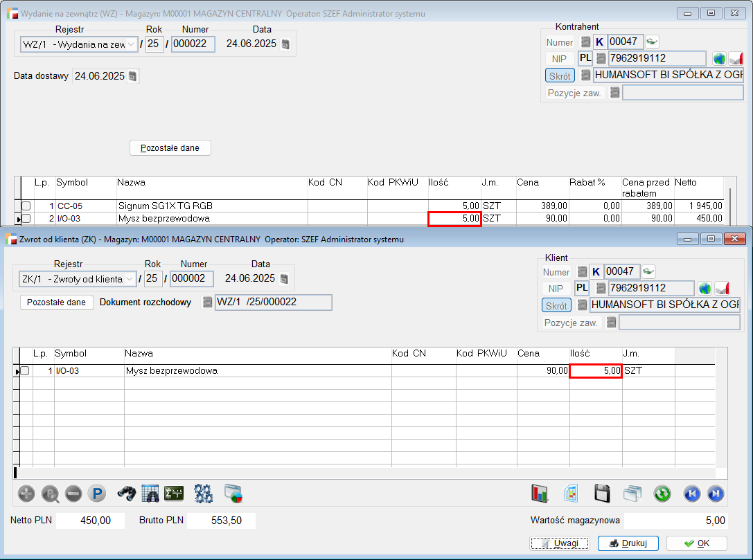Click Numer button in ZK Klient panel
This screenshot has height=560, width=753.
click(556, 272)
